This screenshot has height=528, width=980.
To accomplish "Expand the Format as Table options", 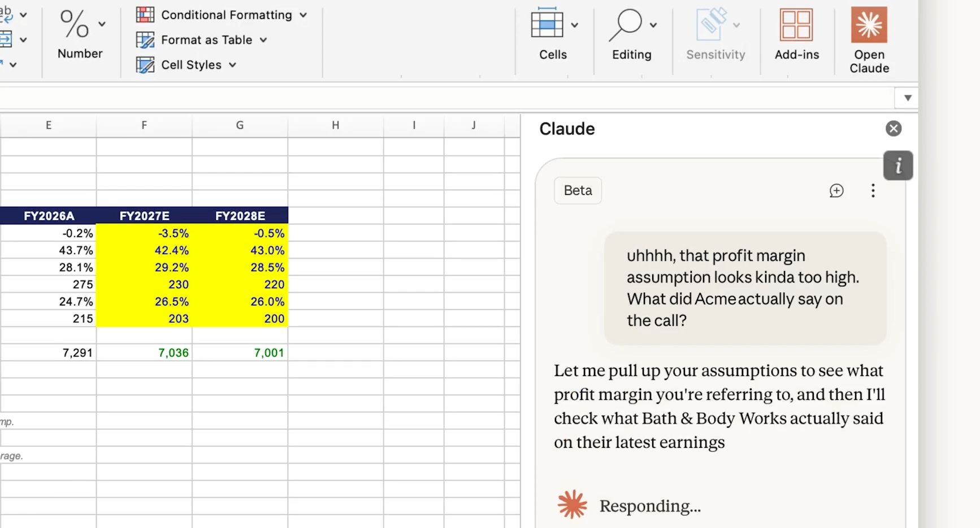I will tap(202, 40).
